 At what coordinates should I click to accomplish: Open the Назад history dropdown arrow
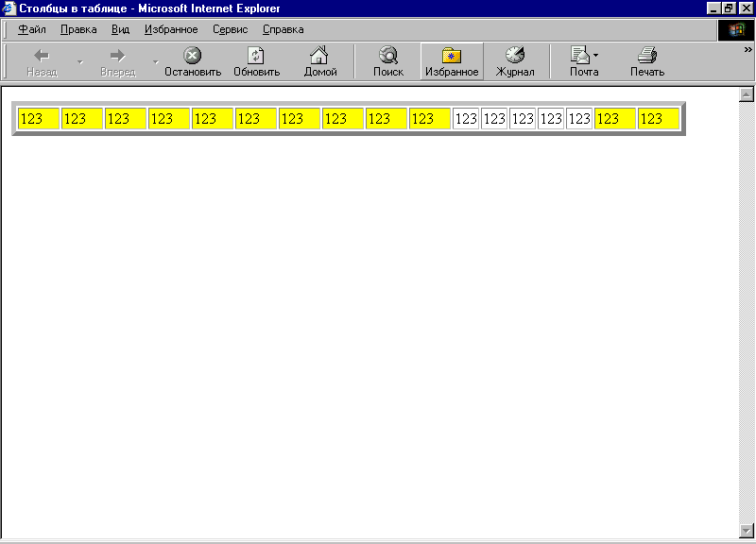point(80,61)
